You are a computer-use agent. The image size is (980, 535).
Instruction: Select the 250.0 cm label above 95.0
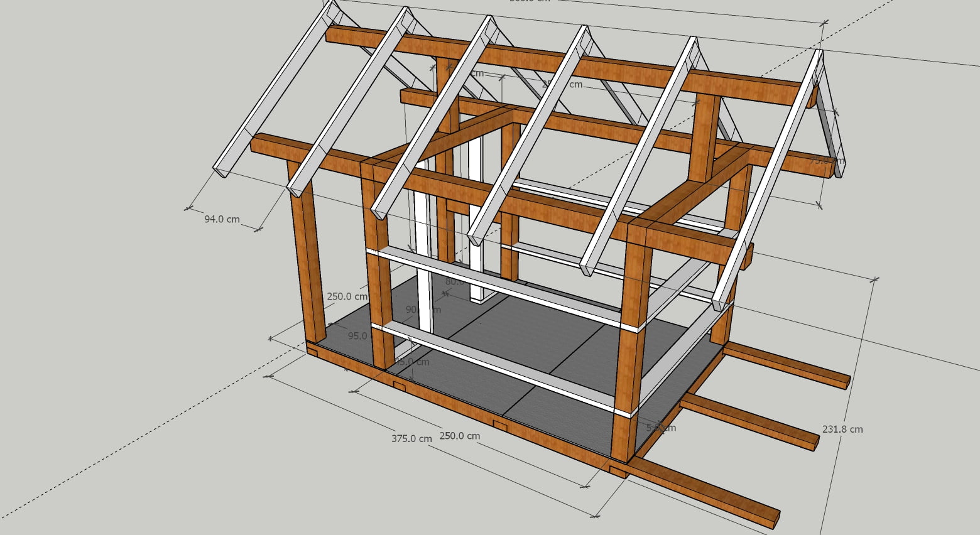[347, 296]
